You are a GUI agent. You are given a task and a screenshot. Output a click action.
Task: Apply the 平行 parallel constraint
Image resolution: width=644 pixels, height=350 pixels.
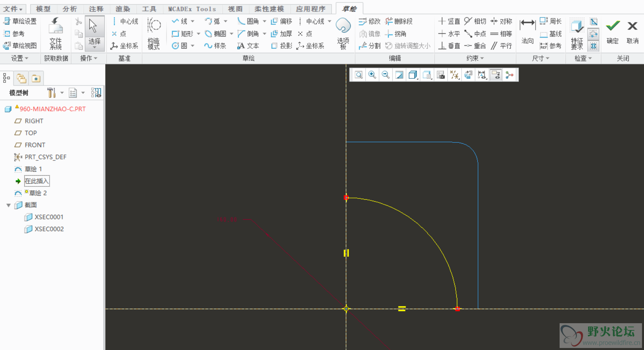click(501, 46)
